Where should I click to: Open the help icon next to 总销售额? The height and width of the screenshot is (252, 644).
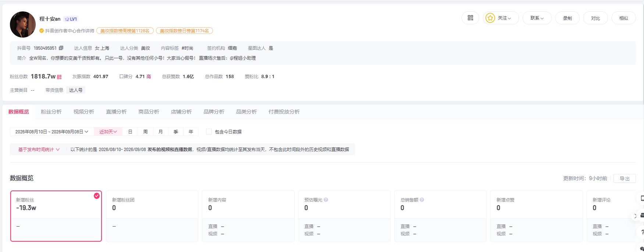422,200
